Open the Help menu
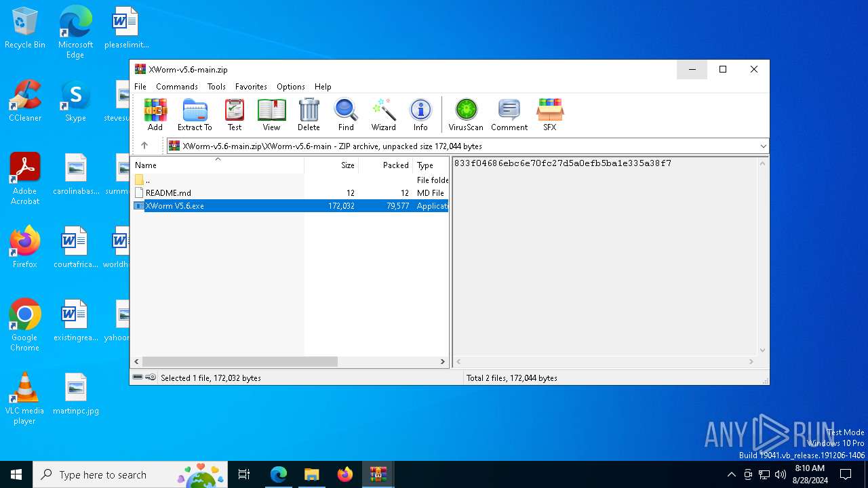Image resolution: width=868 pixels, height=488 pixels. point(323,87)
